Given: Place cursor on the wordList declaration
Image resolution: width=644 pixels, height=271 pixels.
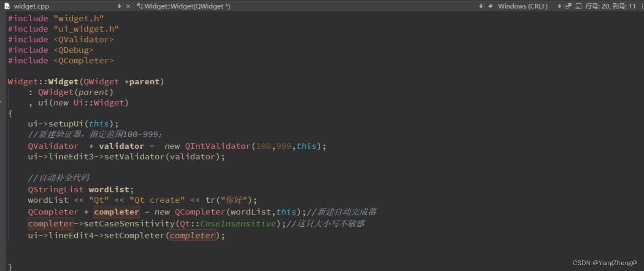Looking at the screenshot, I should pyautogui.click(x=109, y=189).
